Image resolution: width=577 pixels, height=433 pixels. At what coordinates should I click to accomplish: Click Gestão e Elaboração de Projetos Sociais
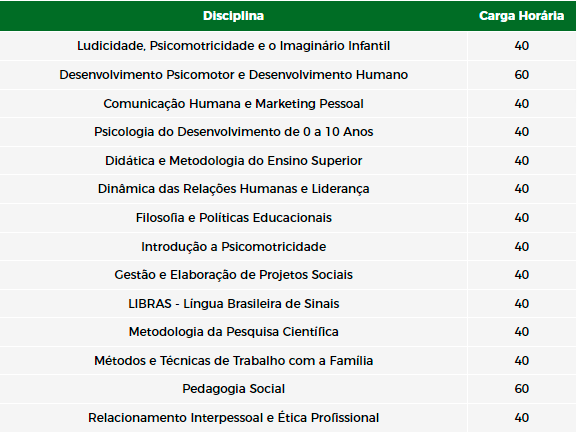pyautogui.click(x=233, y=275)
